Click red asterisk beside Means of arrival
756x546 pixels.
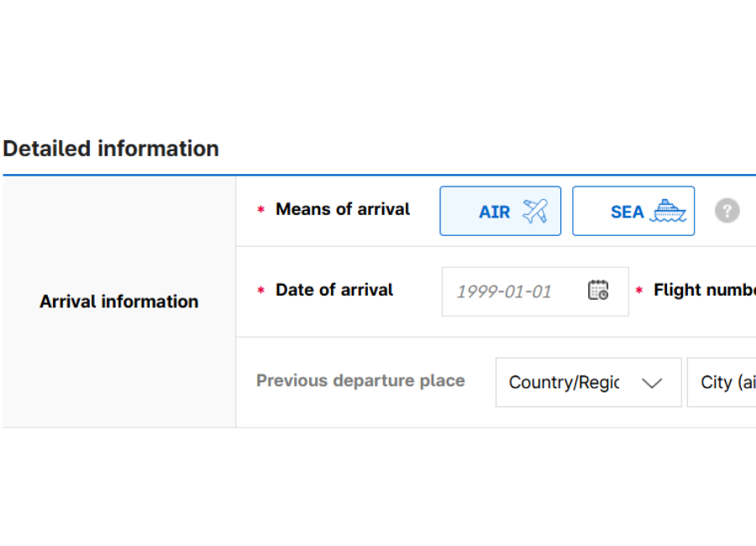260,210
